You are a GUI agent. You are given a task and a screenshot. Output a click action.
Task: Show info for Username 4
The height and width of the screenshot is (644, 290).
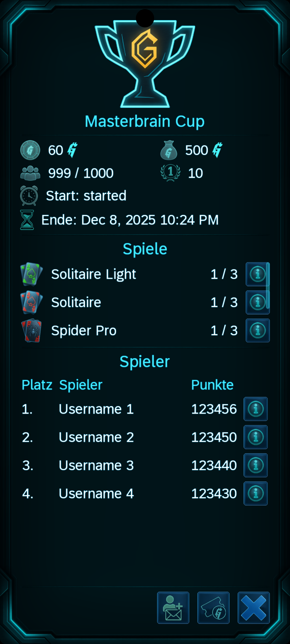[255, 493]
